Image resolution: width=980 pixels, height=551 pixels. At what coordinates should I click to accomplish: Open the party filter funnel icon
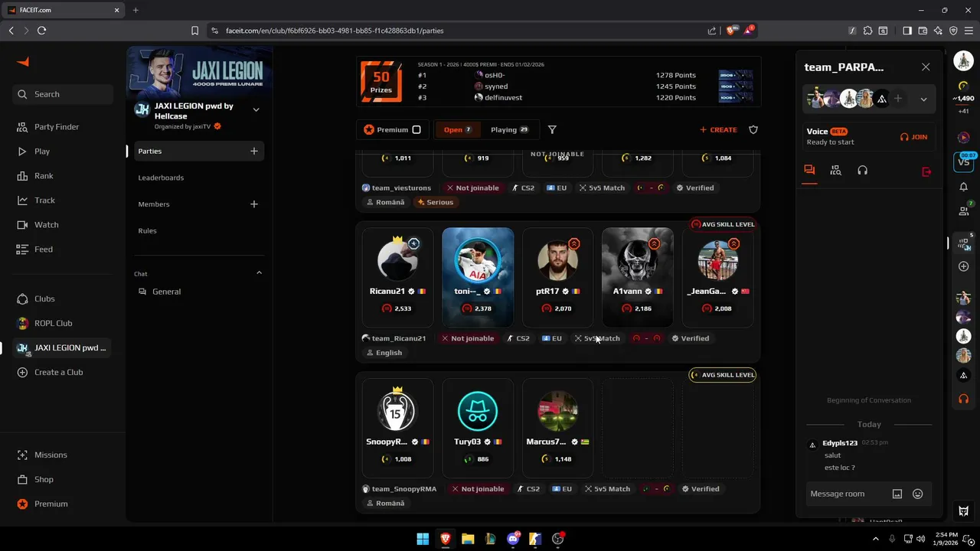(x=552, y=129)
